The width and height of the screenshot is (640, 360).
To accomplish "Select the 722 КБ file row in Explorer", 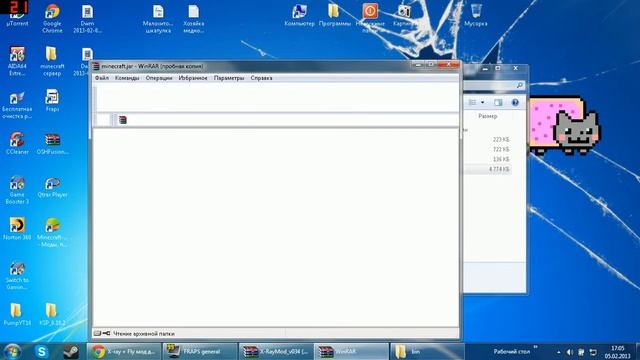I will [x=487, y=149].
